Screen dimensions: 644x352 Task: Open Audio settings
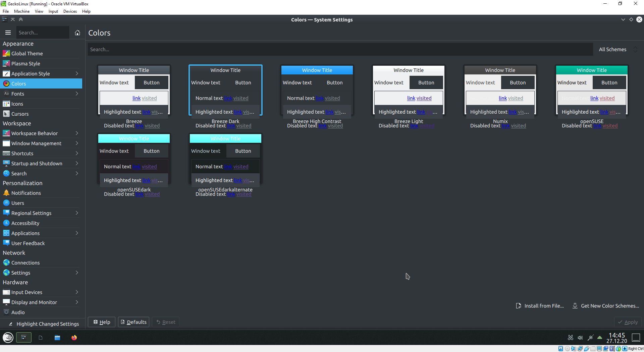point(41,312)
